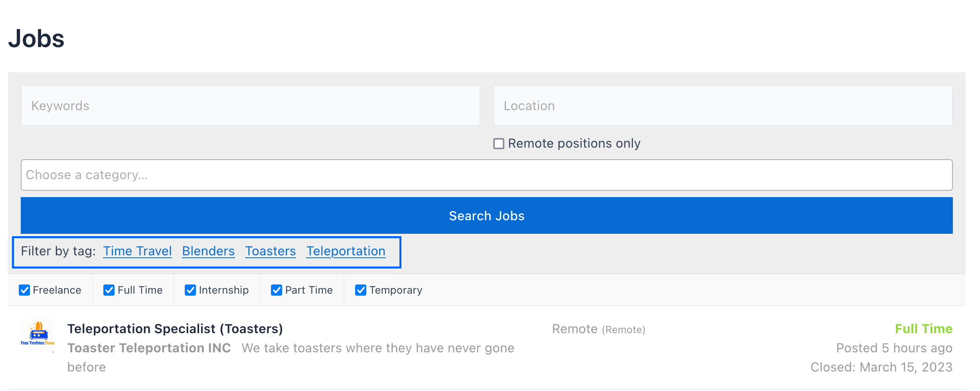Click the Toaster Teleportation company logo
The image size is (980, 391).
(x=38, y=336)
